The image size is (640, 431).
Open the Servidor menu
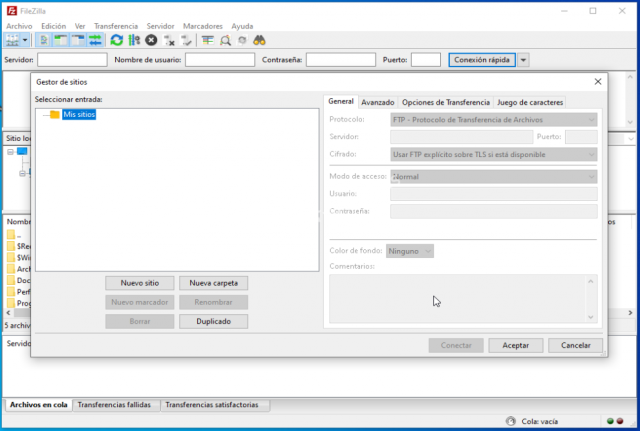pyautogui.click(x=160, y=26)
